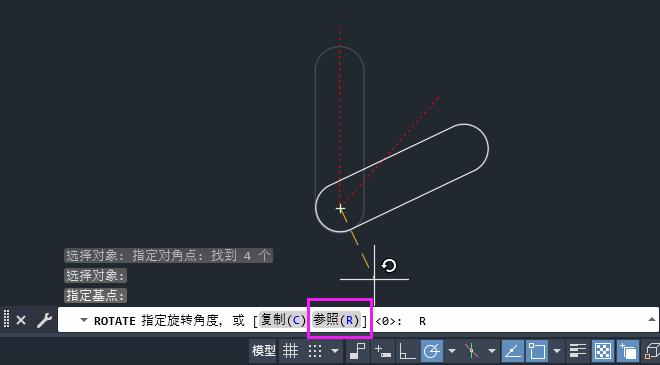This screenshot has width=660, height=365.
Task: Click history line 找到 4 个
Action: pyautogui.click(x=168, y=256)
